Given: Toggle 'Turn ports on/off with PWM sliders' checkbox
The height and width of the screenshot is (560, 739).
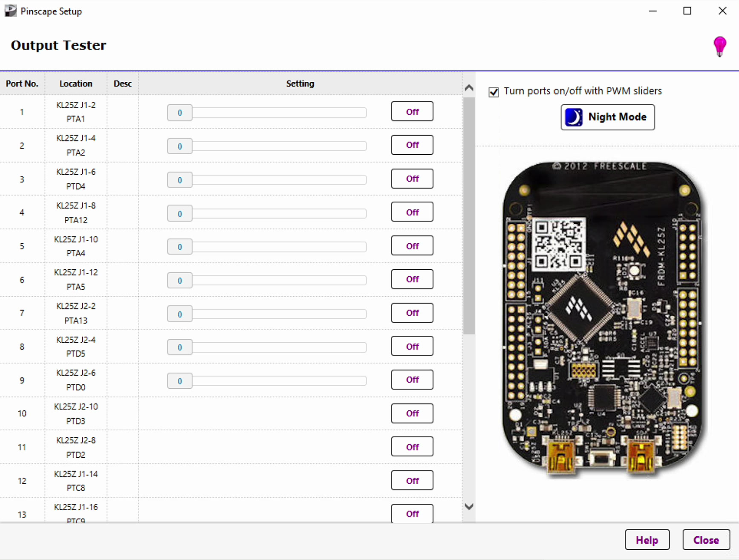Looking at the screenshot, I should point(494,92).
